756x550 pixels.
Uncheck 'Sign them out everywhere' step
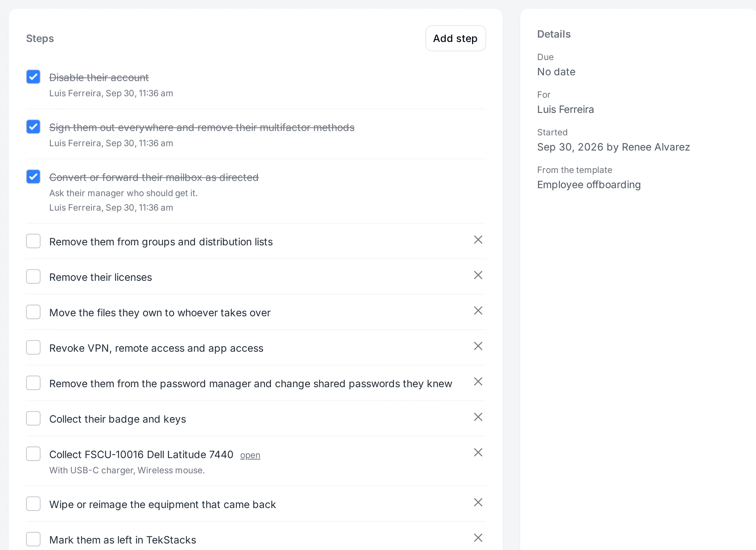(33, 127)
